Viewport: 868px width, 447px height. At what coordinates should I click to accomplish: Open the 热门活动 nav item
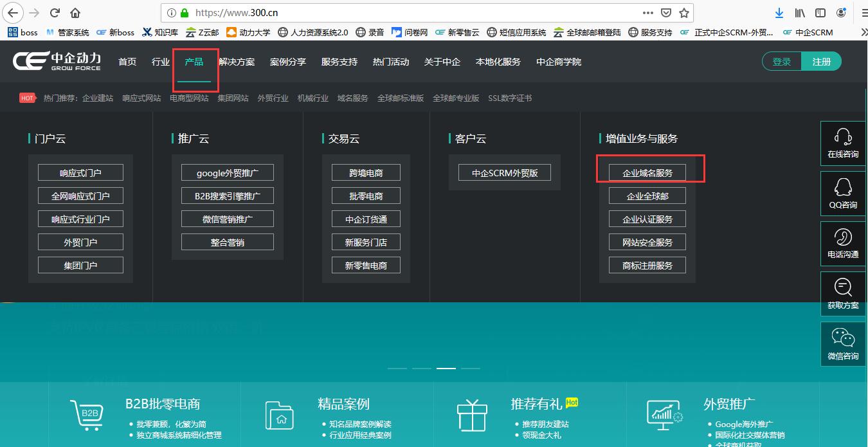391,62
